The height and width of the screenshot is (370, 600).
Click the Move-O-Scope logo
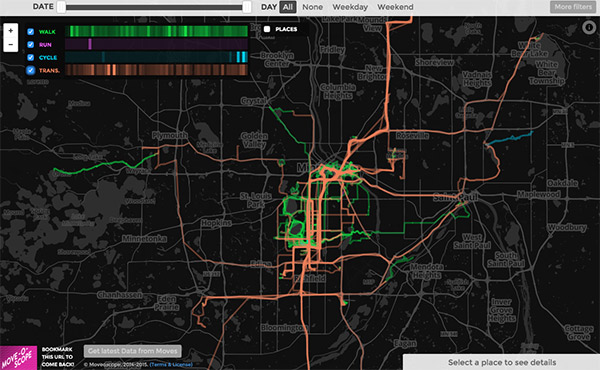pyautogui.click(x=18, y=358)
